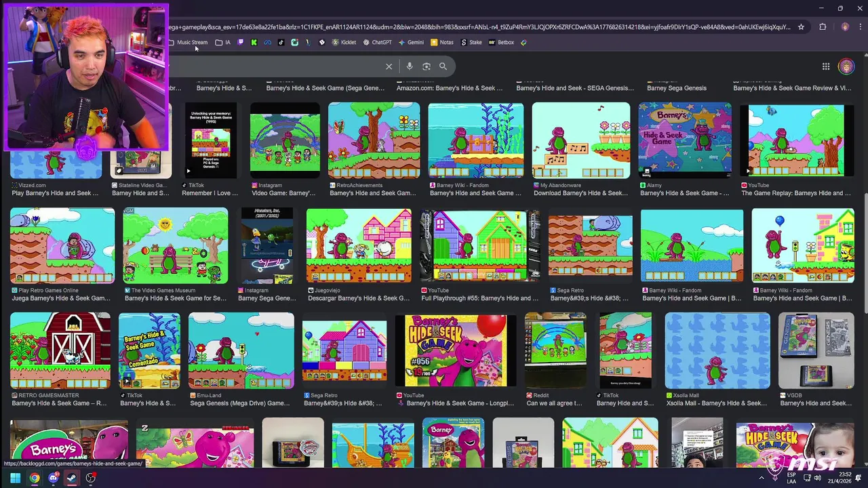The image size is (868, 488).
Task: Open Windows Start menu
Action: [x=15, y=478]
